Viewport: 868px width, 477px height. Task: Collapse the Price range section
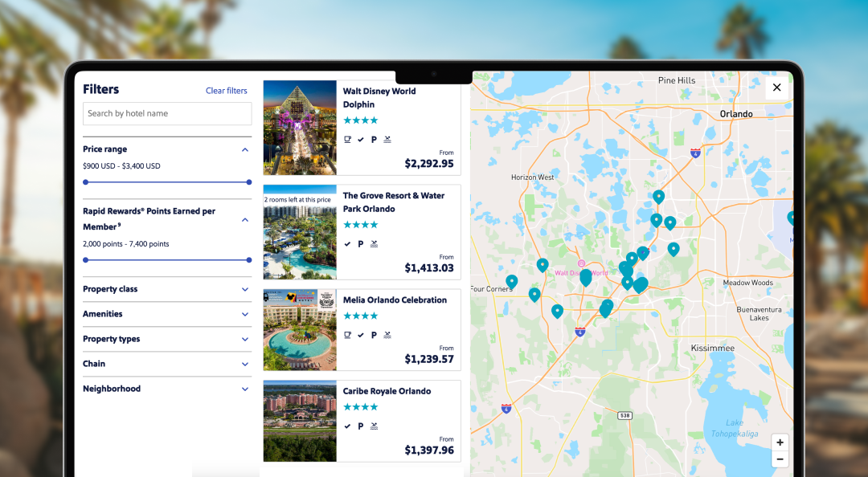point(245,149)
